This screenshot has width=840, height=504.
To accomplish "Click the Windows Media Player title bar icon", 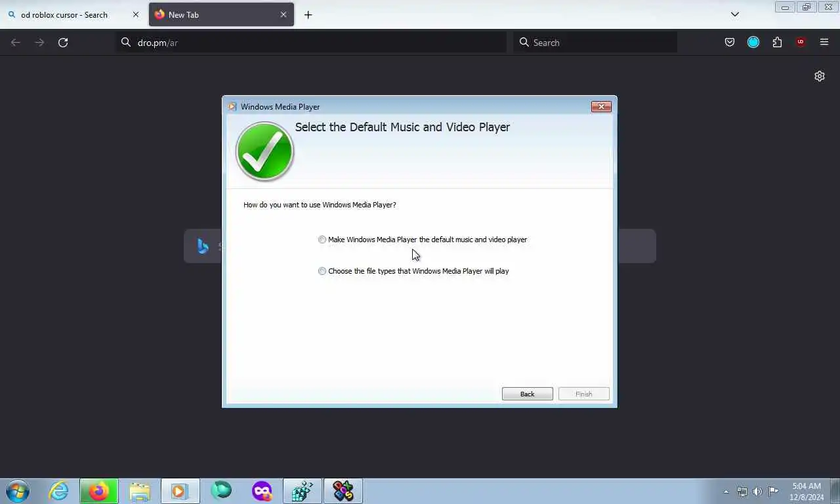I will [x=232, y=106].
